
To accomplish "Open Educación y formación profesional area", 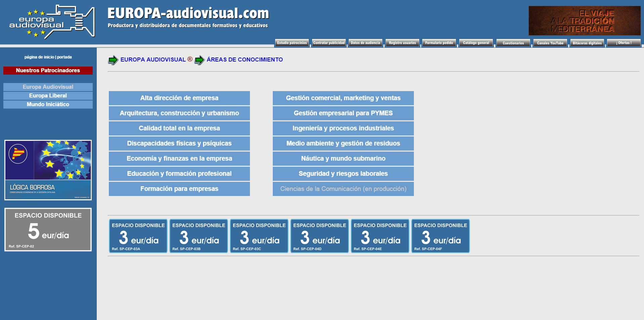I will tap(179, 174).
